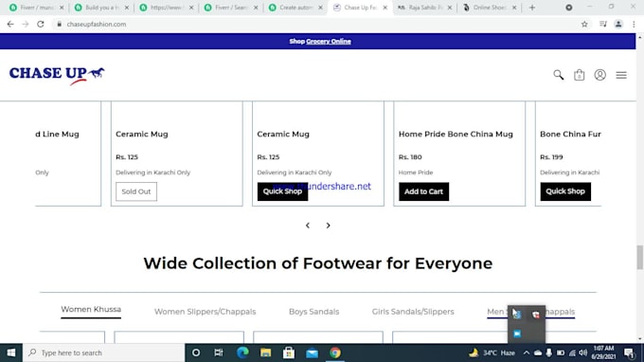Open the Chrome profile avatar icon
The width and height of the screenshot is (644, 362).
pyautogui.click(x=618, y=25)
